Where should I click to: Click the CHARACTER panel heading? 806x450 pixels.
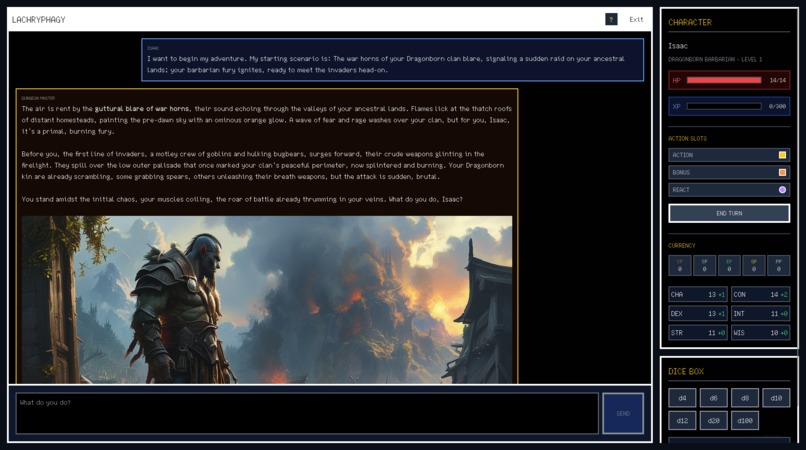pyautogui.click(x=690, y=23)
